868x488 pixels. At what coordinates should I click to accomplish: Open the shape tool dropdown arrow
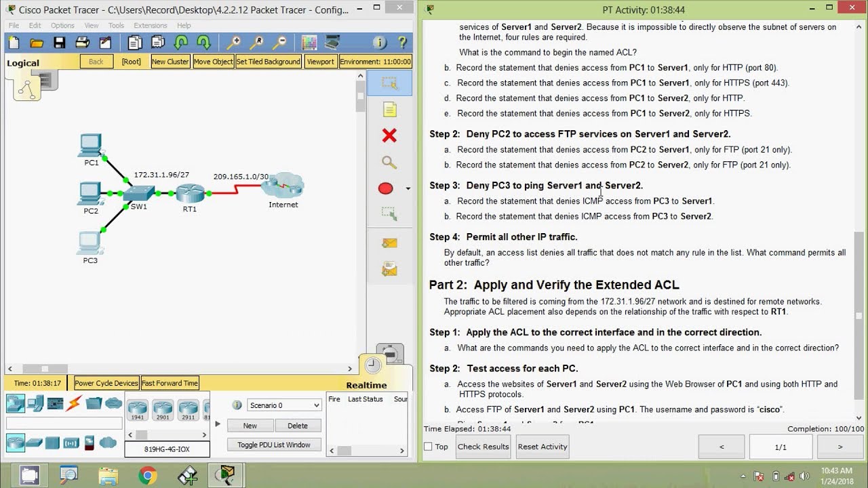point(408,188)
